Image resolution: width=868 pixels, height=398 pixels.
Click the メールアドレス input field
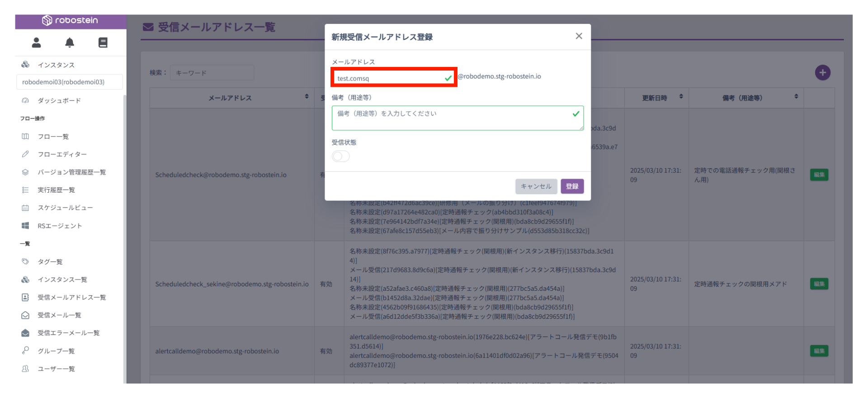tap(389, 78)
